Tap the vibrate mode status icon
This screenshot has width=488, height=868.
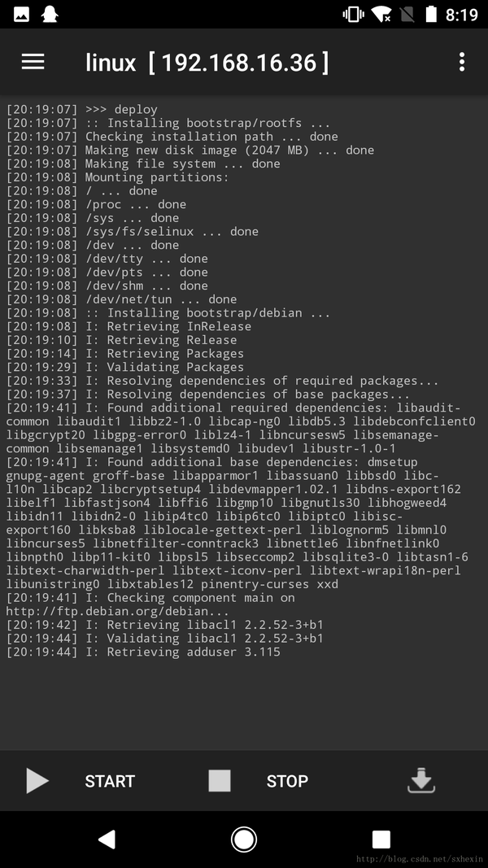tap(353, 15)
